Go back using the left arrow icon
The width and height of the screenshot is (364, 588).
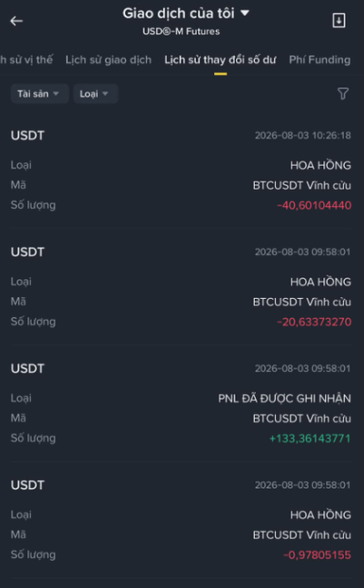tap(17, 21)
